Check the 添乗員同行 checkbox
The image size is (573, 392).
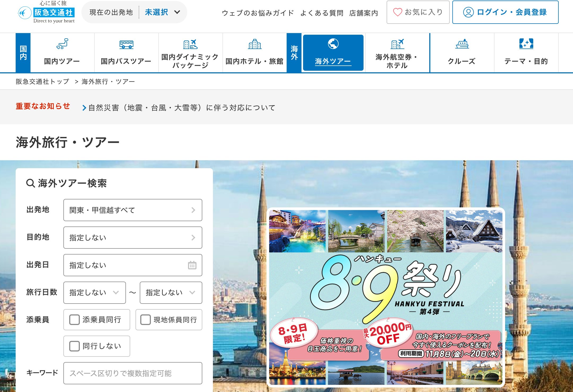coord(74,320)
